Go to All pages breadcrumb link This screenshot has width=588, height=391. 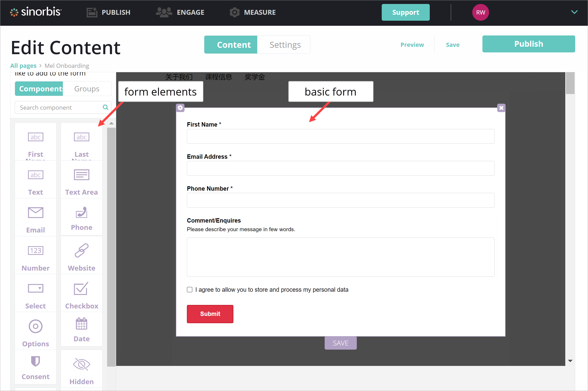(23, 66)
